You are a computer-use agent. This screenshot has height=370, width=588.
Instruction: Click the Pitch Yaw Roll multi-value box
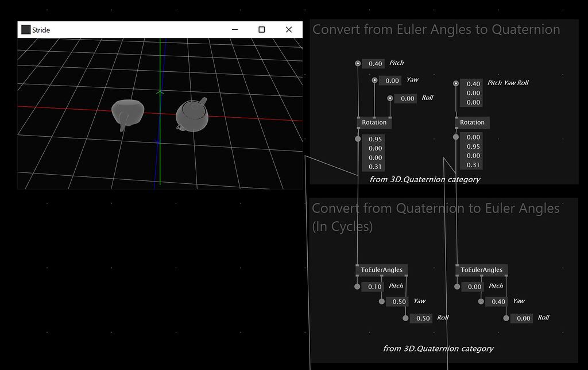click(x=471, y=92)
